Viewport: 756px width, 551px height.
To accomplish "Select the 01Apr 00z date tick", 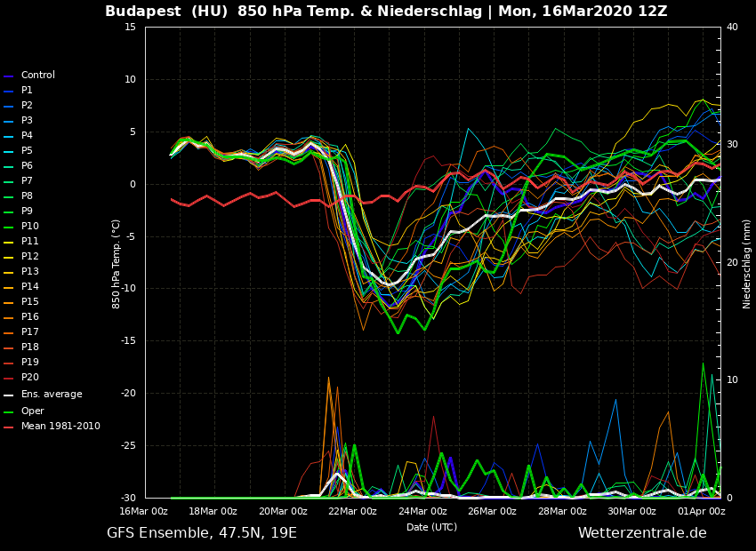I will [701, 511].
